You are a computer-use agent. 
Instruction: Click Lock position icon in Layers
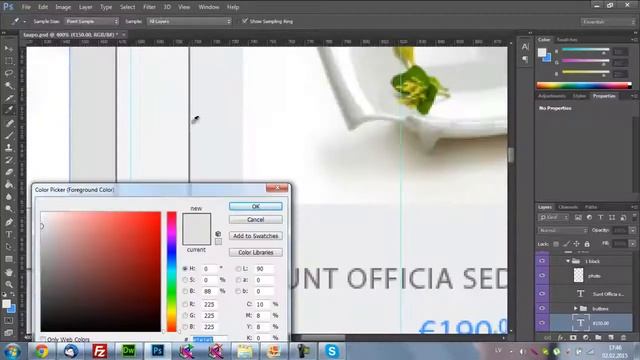(x=576, y=244)
